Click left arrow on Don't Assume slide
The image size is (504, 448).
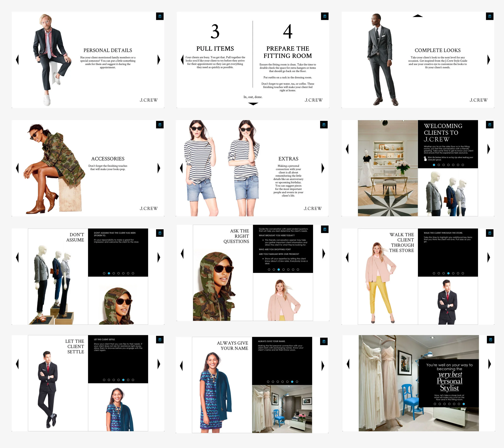click(x=17, y=257)
